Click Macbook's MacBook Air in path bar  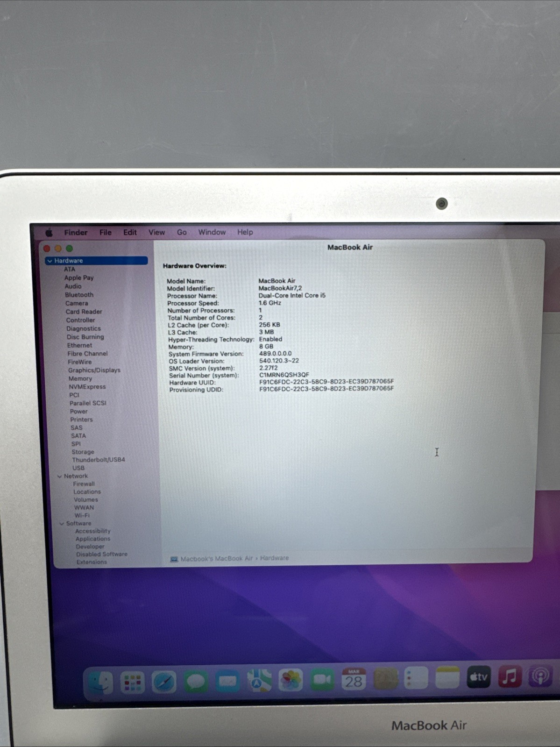coord(216,559)
